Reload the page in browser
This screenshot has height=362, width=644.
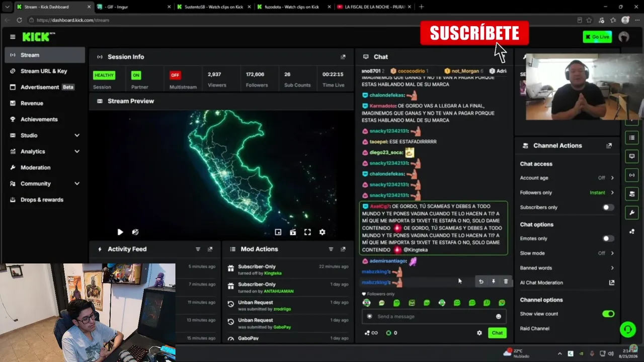pos(19,20)
